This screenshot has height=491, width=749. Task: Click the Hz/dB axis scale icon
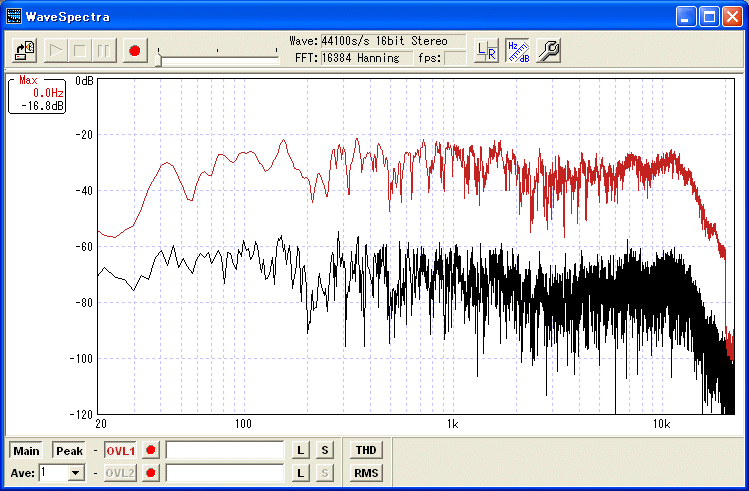(x=517, y=50)
